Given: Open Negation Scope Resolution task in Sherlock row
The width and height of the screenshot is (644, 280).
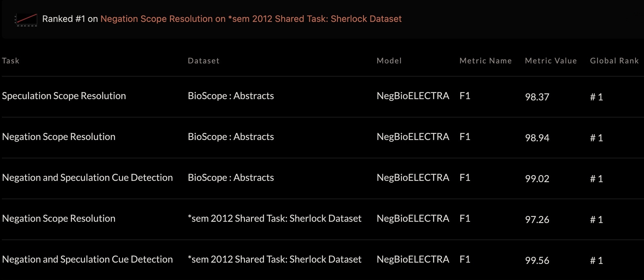Looking at the screenshot, I should pos(59,219).
